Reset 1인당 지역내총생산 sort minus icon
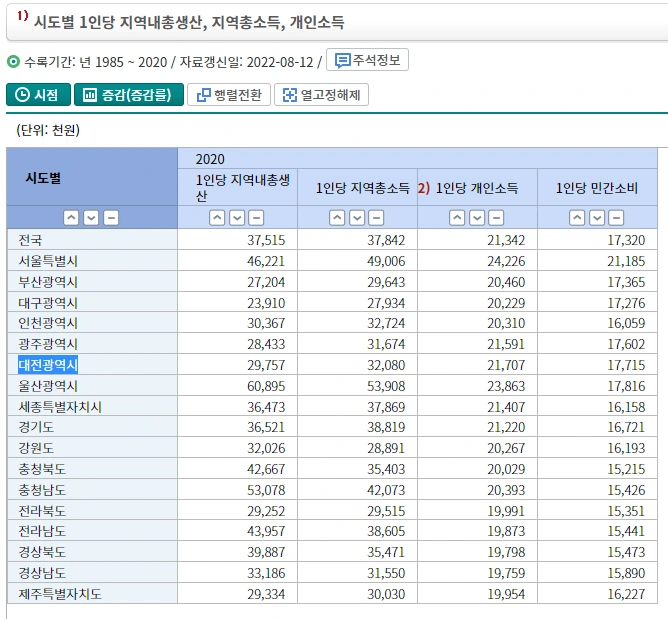Screen dimensions: 668x619 pos(256,218)
